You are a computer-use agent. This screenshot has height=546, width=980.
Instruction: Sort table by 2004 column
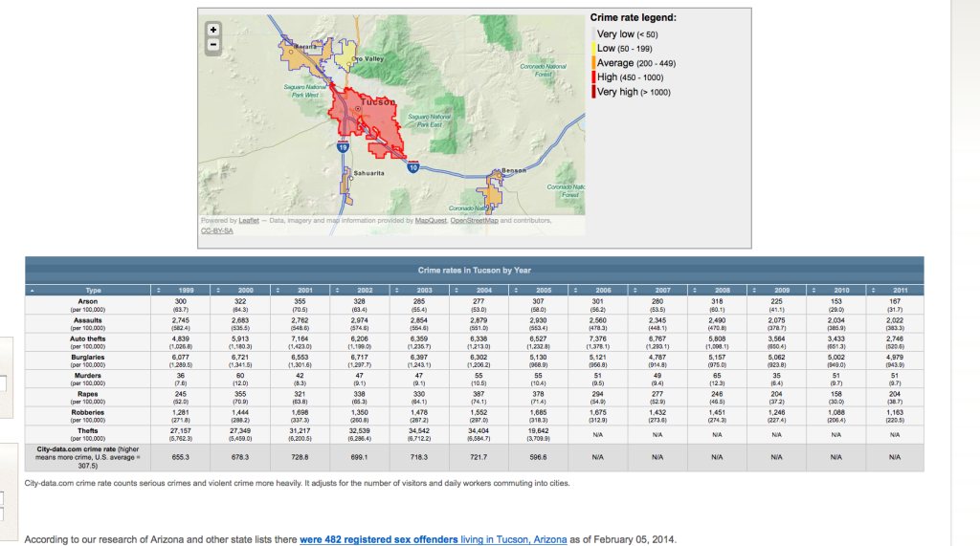click(479, 291)
